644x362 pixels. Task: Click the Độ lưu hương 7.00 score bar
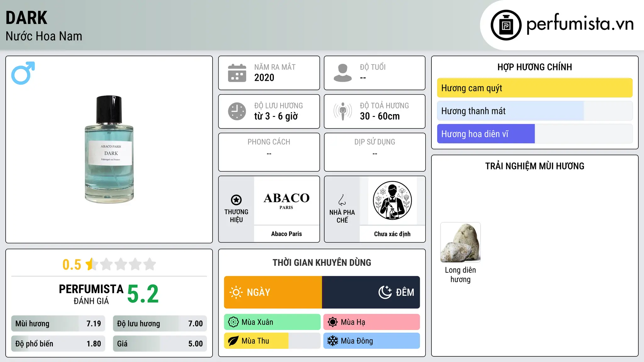tap(160, 324)
